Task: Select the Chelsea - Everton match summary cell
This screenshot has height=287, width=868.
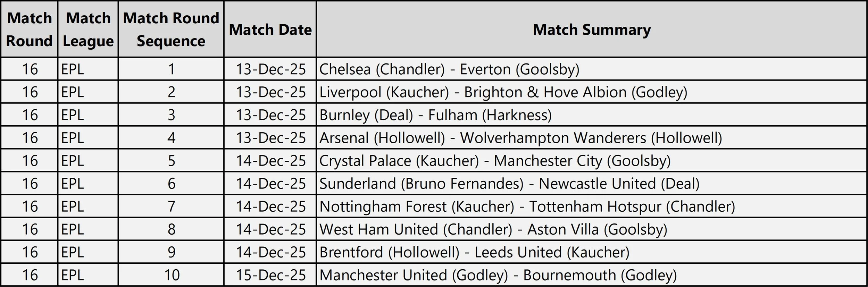Action: tap(592, 69)
